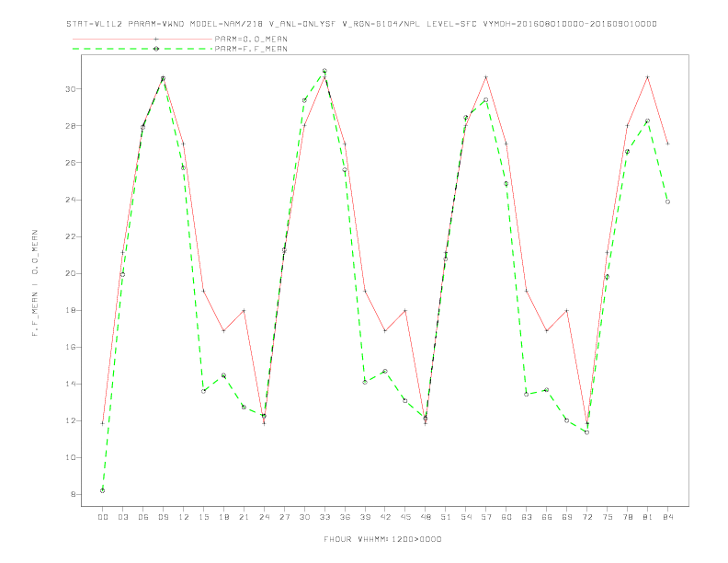Click x-axis tick label 15

click(x=203, y=517)
